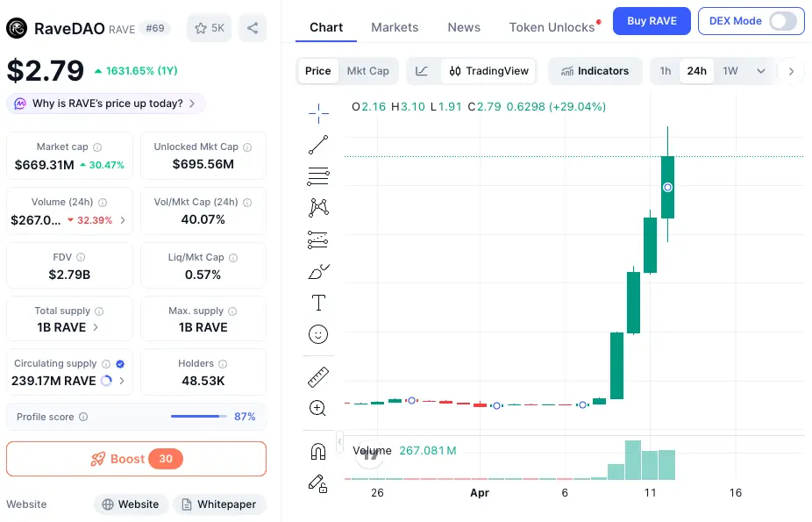Select the brush drawing tool
The height and width of the screenshot is (522, 812).
[318, 272]
